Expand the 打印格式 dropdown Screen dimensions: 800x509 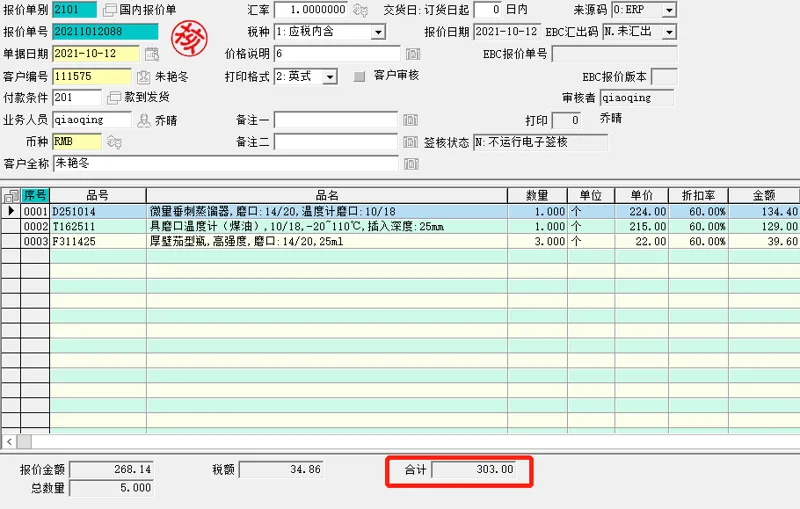pyautogui.click(x=330, y=77)
